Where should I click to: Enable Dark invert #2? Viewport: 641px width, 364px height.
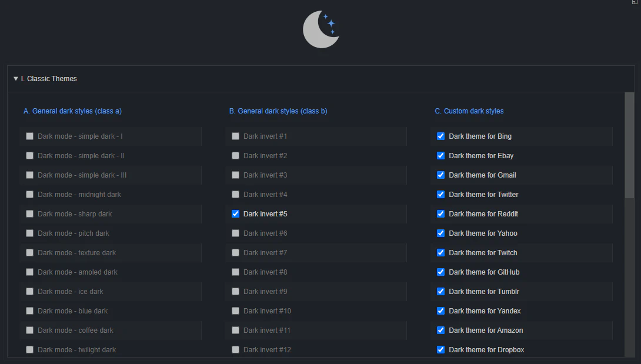pos(235,155)
